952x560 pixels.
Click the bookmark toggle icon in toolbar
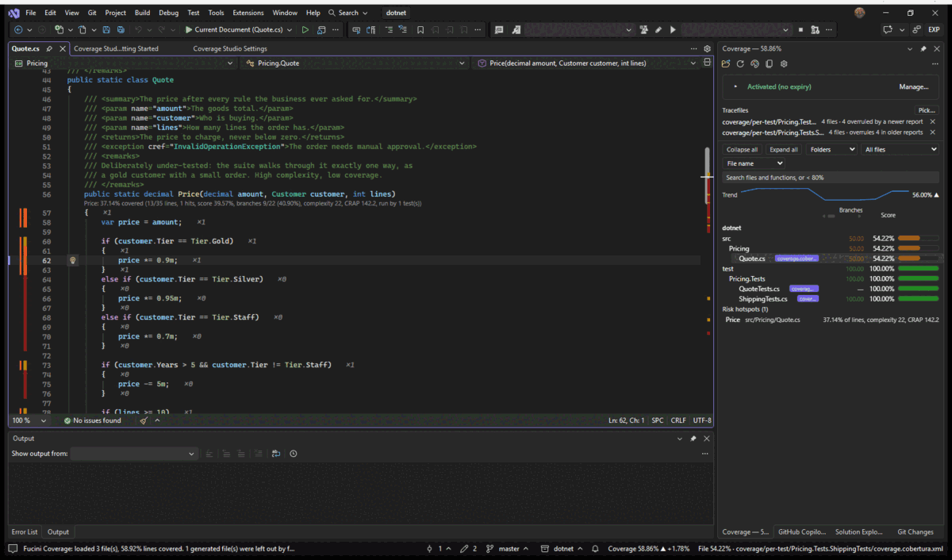coord(420,29)
